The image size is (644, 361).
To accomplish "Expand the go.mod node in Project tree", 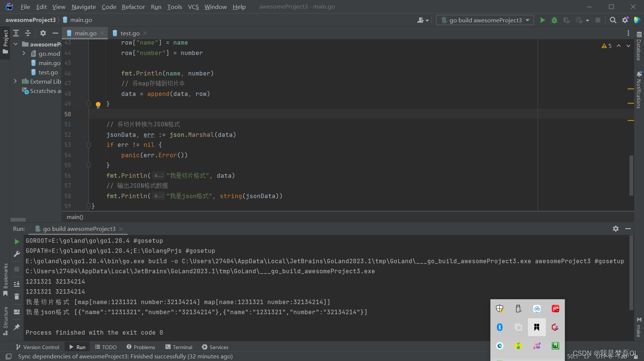I will (23, 54).
